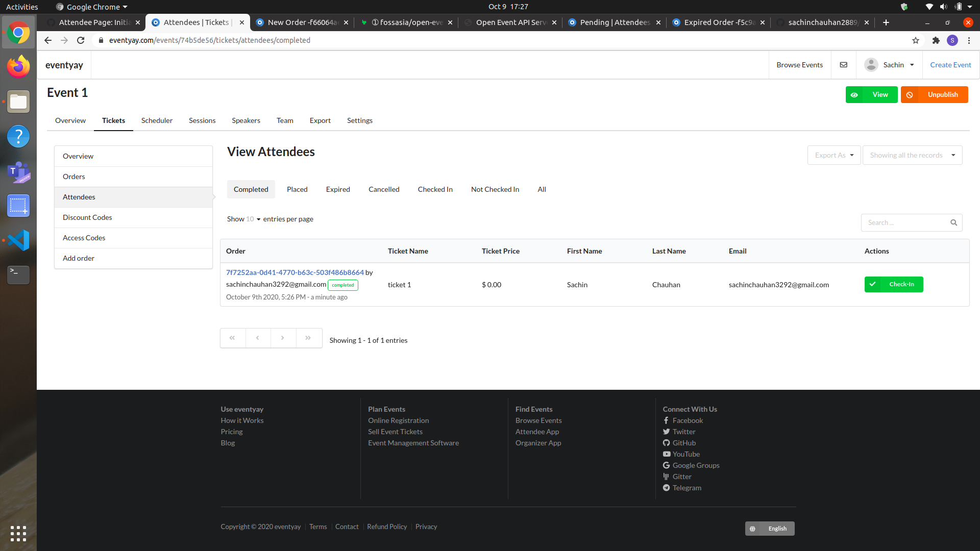Open the Export tab
The image size is (980, 551).
tap(320, 120)
